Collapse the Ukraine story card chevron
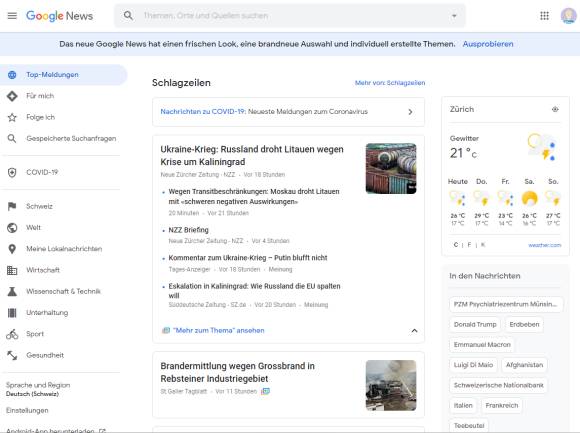580x433 pixels. click(x=414, y=331)
